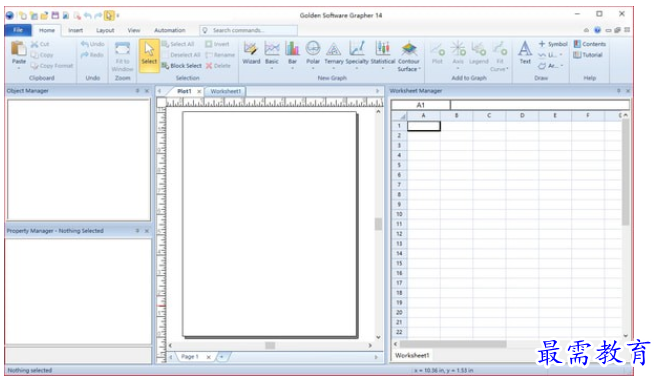Click the Redo ribbon command

tap(92, 55)
